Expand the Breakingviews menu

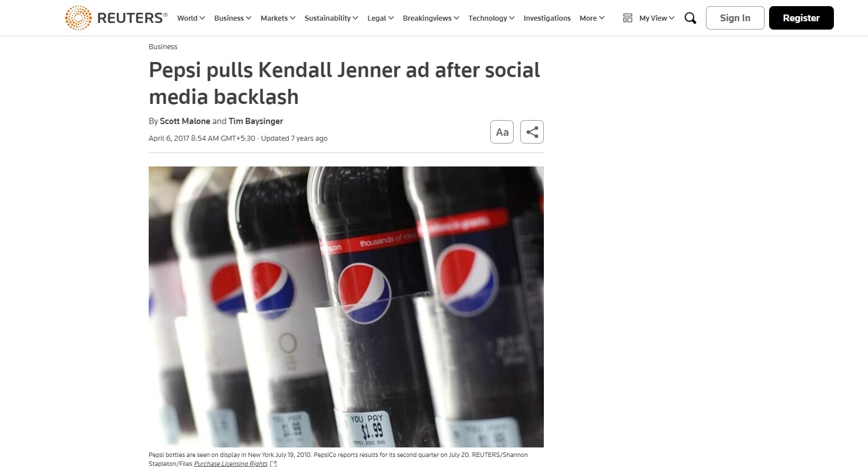[431, 18]
